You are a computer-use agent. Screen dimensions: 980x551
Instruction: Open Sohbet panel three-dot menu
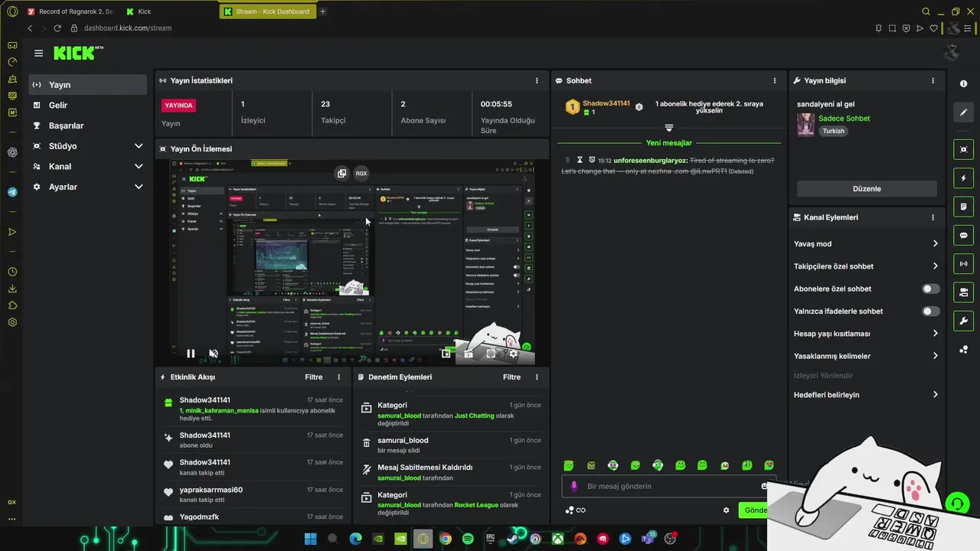(x=774, y=80)
